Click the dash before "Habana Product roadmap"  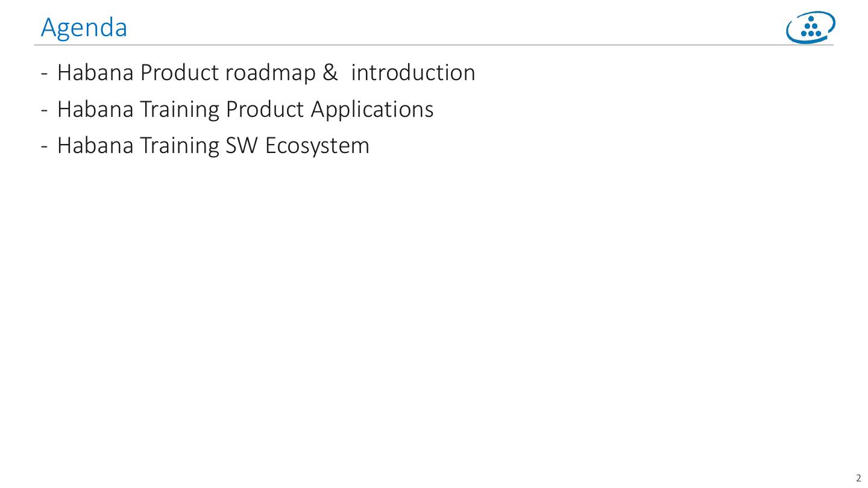tap(45, 74)
